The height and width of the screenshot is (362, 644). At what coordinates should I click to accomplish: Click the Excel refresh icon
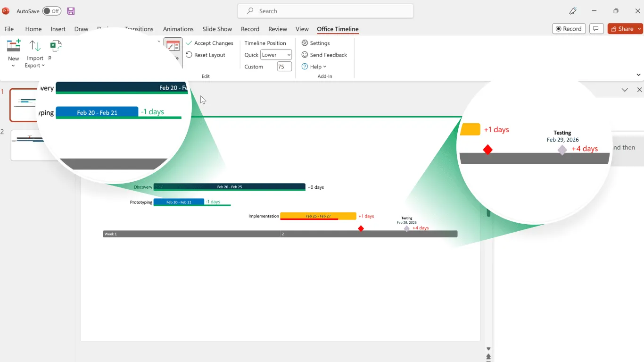pos(56,46)
